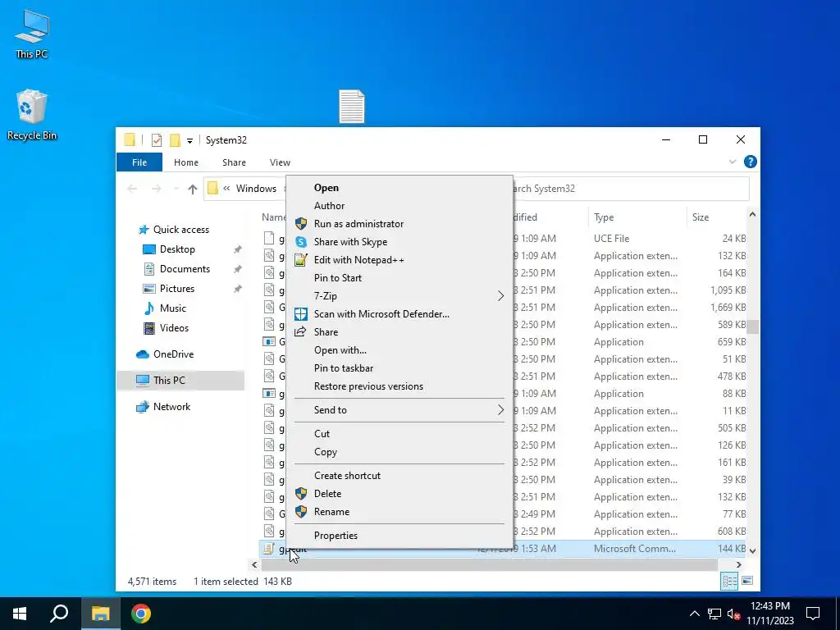
Task: Click the vertical scrollbar down arrow
Action: point(752,550)
